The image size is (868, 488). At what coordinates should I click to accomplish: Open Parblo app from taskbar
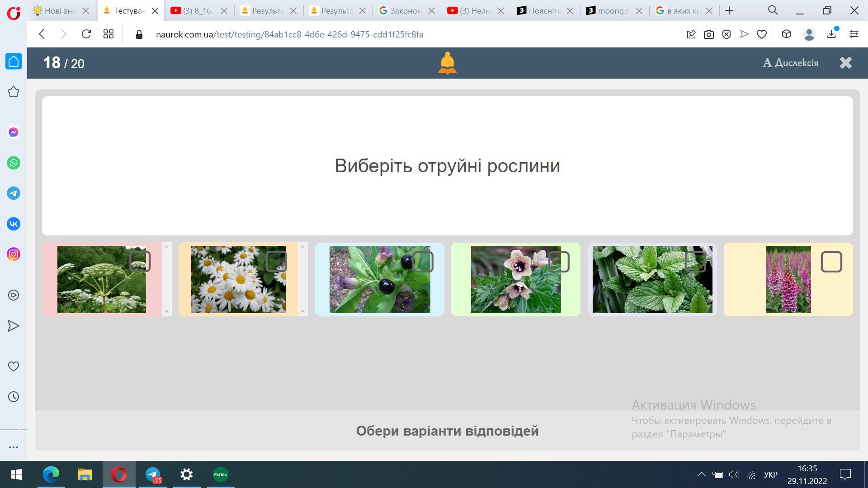pyautogui.click(x=221, y=474)
